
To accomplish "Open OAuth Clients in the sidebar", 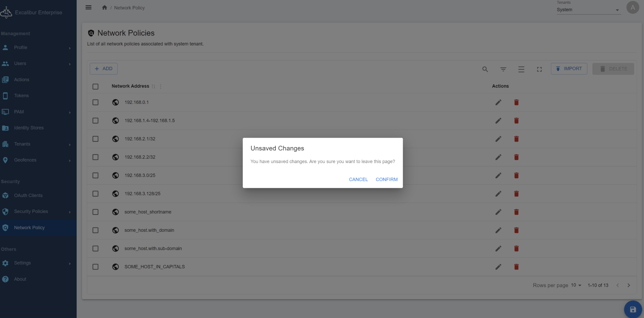I will [x=38, y=195].
